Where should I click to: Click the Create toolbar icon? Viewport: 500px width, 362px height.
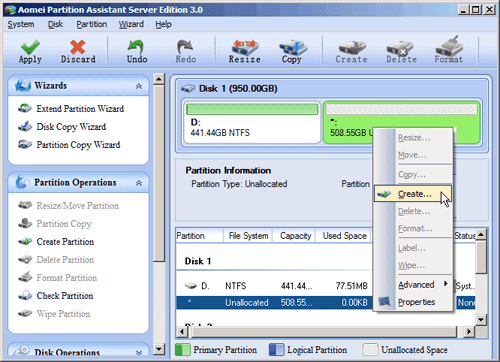click(352, 48)
